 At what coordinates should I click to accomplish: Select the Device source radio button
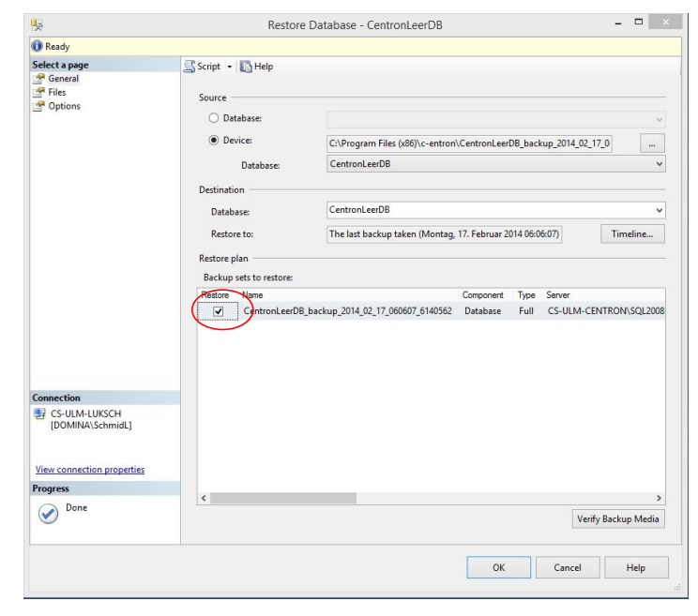pyautogui.click(x=213, y=142)
